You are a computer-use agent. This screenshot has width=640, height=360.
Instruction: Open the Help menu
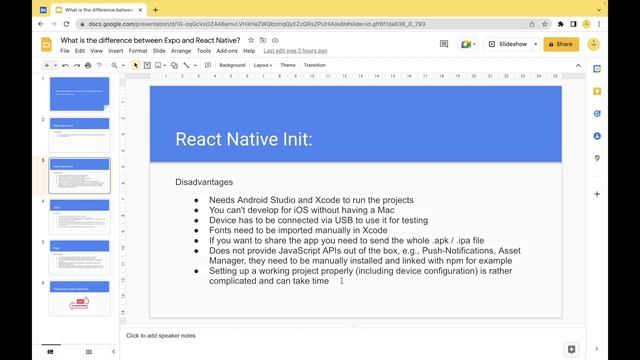coord(249,51)
